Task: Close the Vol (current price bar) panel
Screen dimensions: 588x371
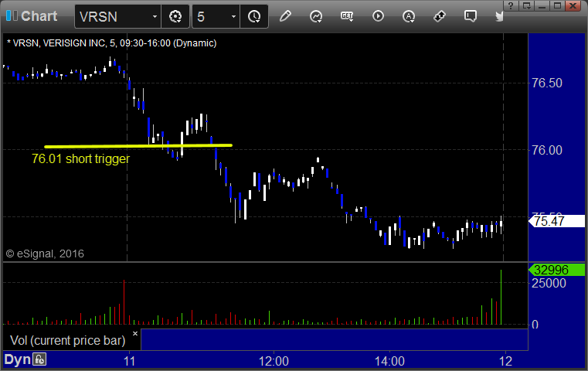Action: pyautogui.click(x=135, y=333)
